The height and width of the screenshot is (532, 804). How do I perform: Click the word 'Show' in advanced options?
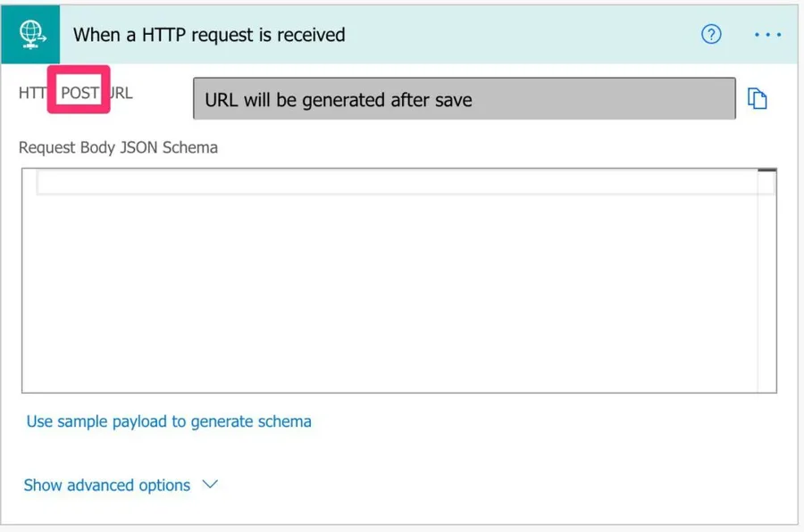point(42,486)
